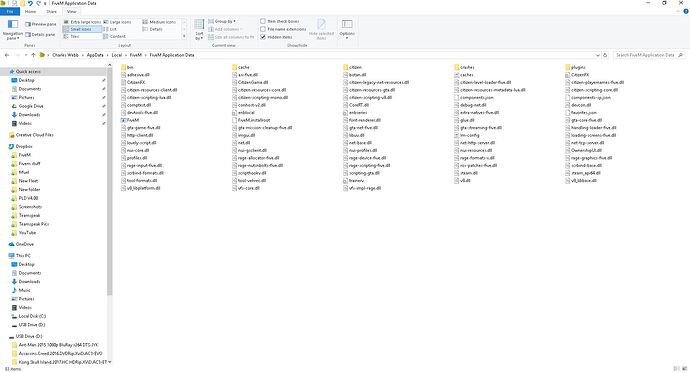Select the View ribbon tab
The height and width of the screenshot is (373, 690).
(x=71, y=11)
